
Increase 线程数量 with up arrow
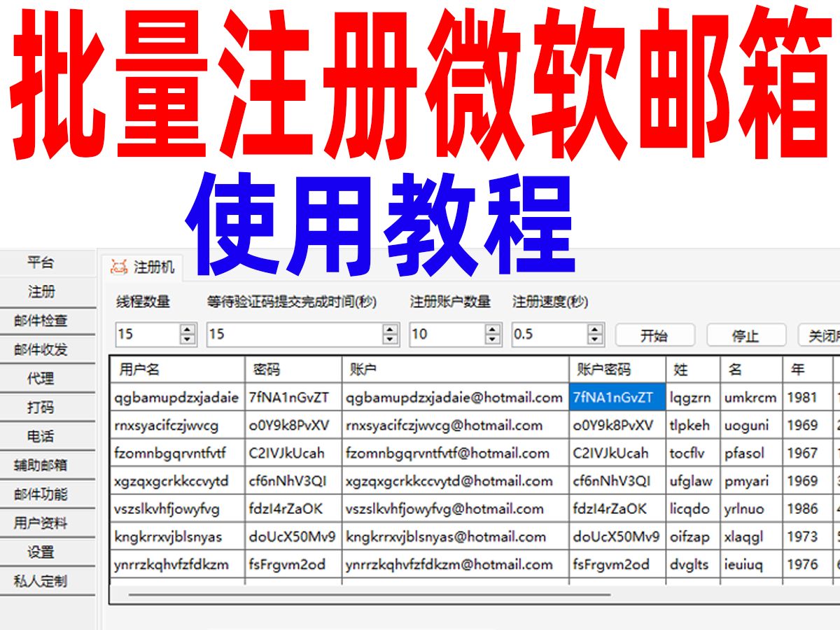click(x=188, y=329)
